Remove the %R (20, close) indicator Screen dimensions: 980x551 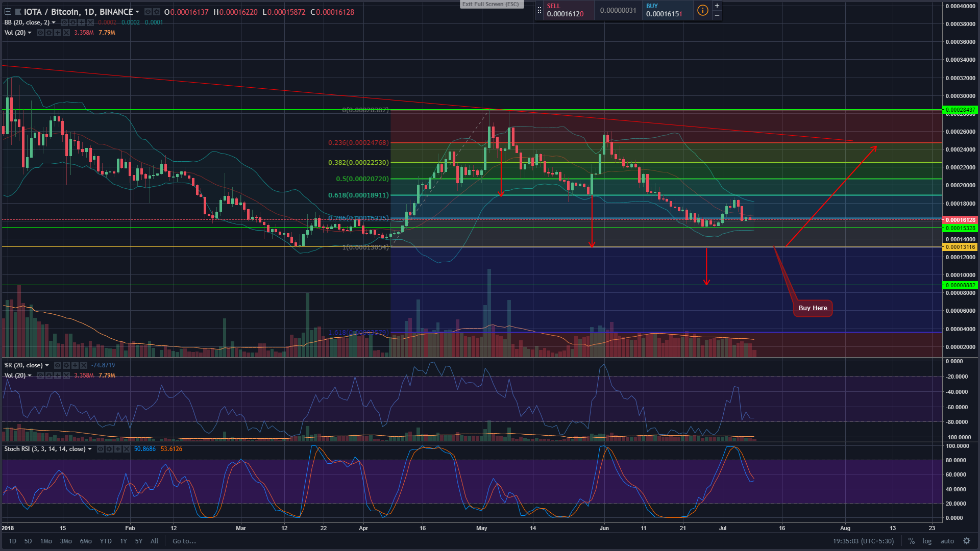coord(84,365)
